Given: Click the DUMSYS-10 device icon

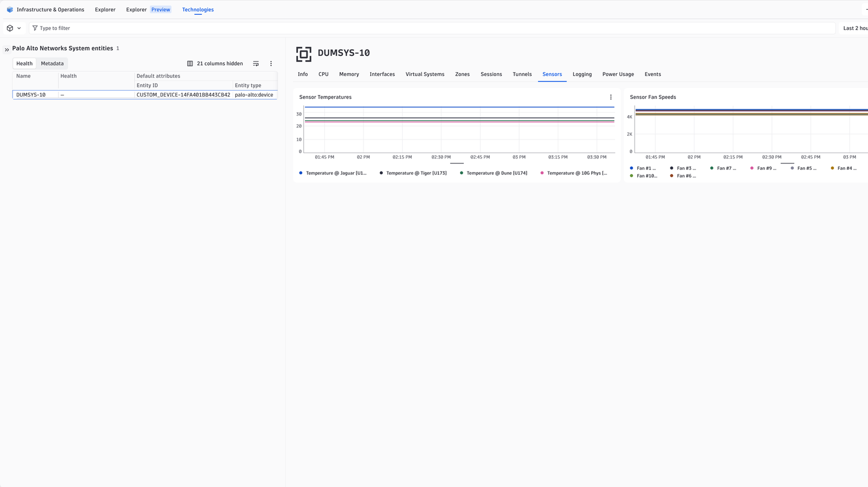Looking at the screenshot, I should tap(304, 54).
